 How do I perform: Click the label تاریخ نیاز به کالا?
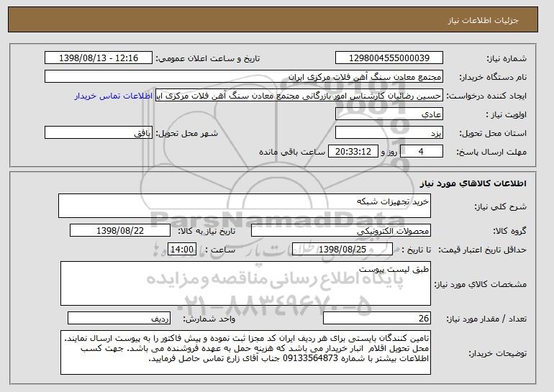206,231
